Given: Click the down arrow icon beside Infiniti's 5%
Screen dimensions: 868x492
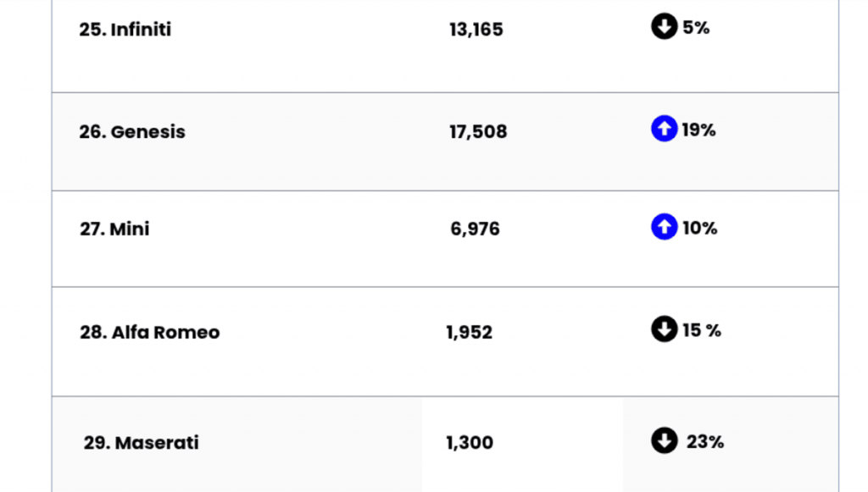Looking at the screenshot, I should click(664, 27).
